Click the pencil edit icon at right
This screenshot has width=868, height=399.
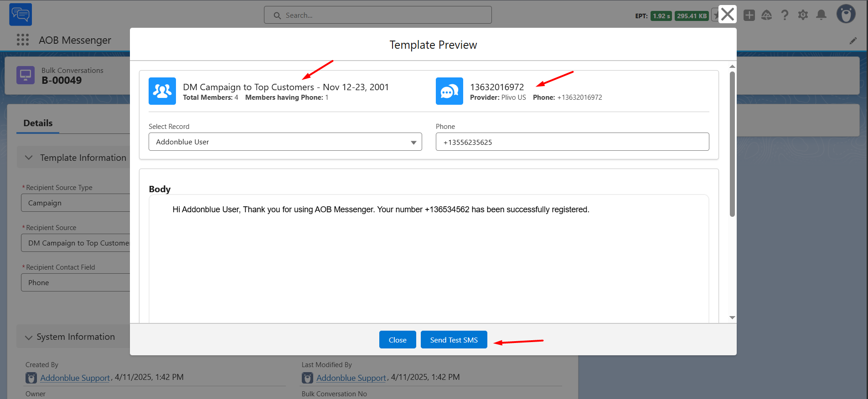point(853,41)
